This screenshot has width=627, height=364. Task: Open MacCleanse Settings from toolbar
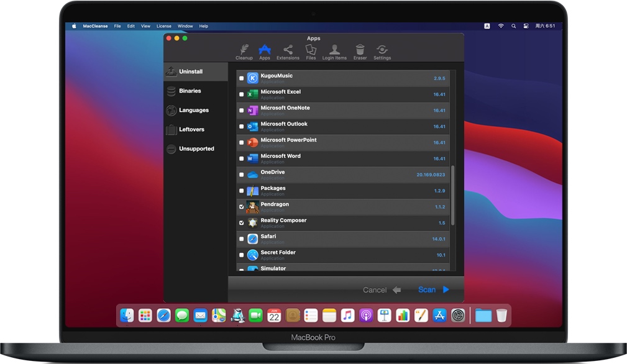pyautogui.click(x=382, y=52)
